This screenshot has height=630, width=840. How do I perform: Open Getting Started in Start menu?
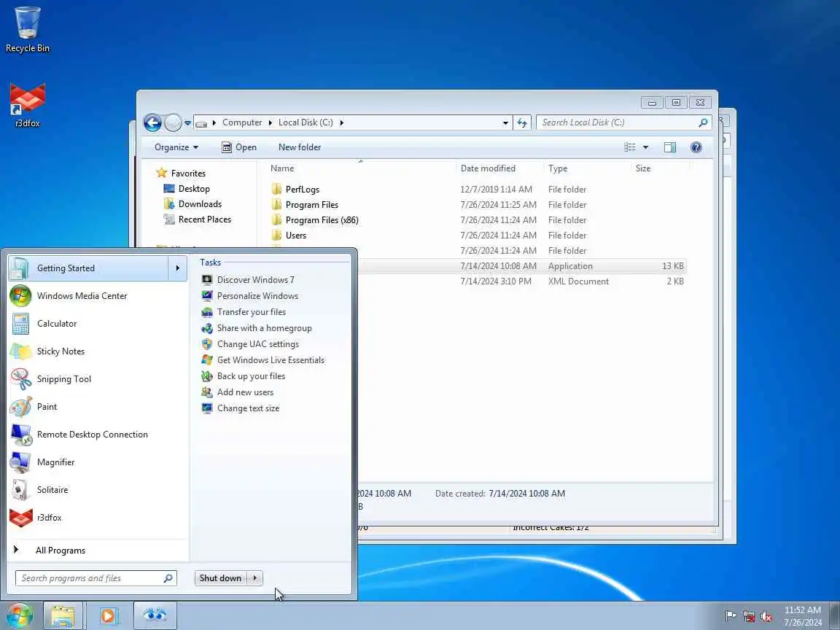pyautogui.click(x=88, y=268)
